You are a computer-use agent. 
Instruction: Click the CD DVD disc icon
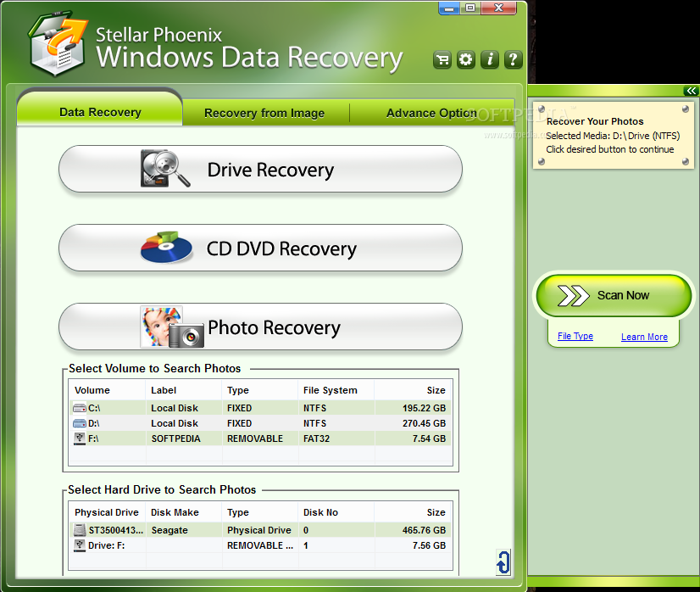click(166, 247)
